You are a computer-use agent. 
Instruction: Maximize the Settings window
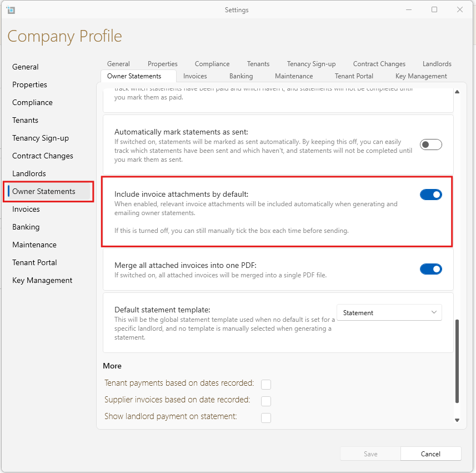(434, 9)
